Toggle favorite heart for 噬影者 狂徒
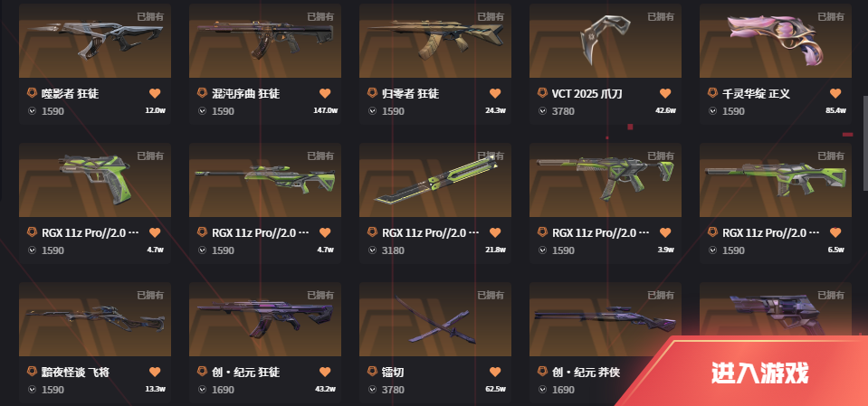868x406 pixels. (155, 93)
